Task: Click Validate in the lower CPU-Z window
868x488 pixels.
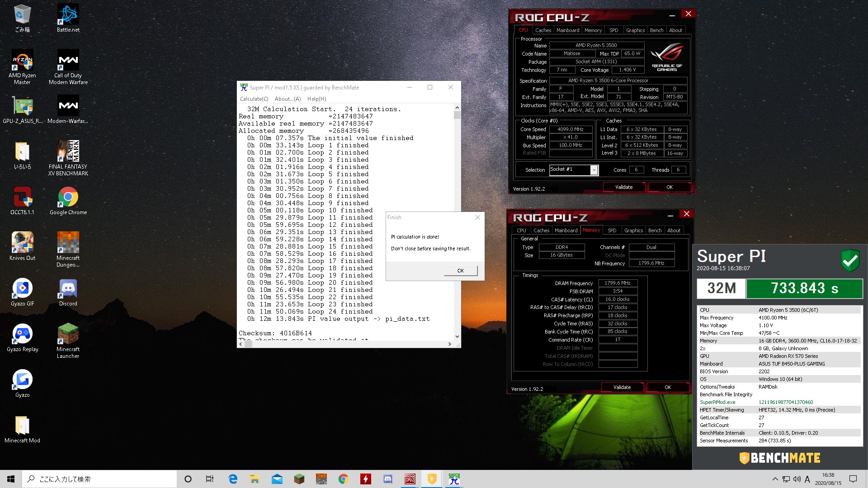Action: click(622, 387)
